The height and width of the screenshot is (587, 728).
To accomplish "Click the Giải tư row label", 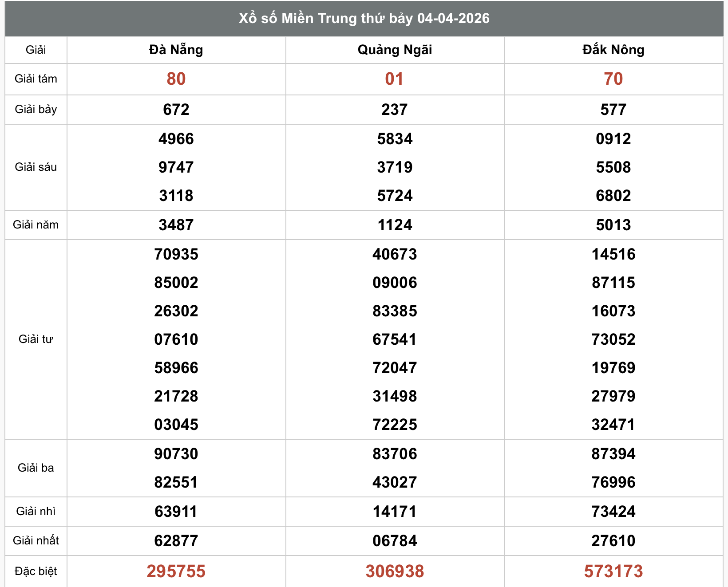I will (36, 339).
